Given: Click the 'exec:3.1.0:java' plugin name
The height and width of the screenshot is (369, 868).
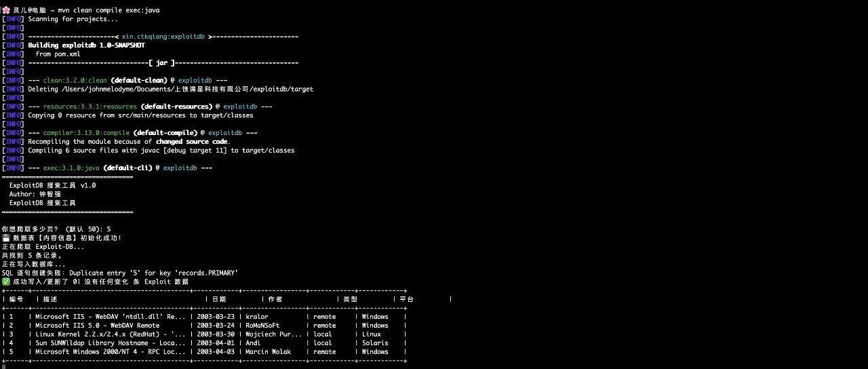Looking at the screenshot, I should 71,168.
